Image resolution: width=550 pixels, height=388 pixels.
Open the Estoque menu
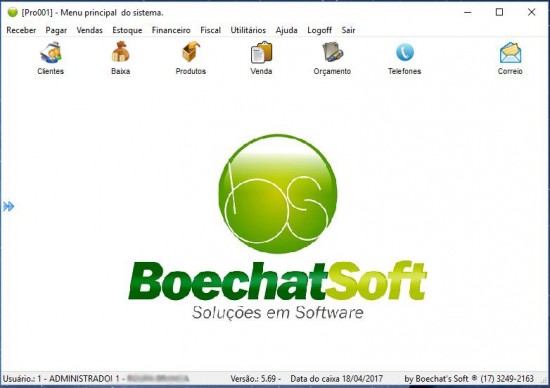tap(127, 30)
